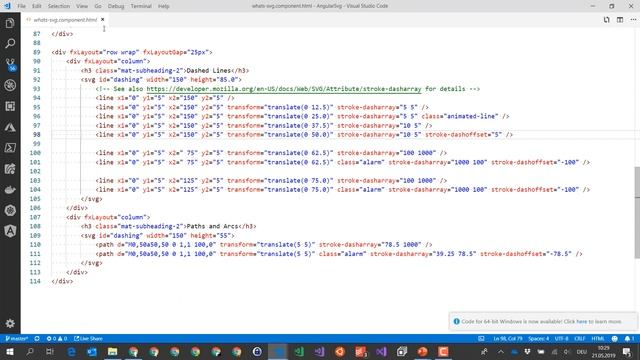This screenshot has height=360, width=640.
Task: Open the View menu
Action: [82, 6]
